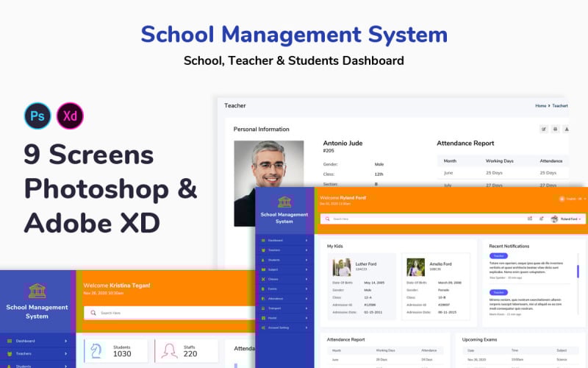Click the school building logo above Dashboard/Teachers menu

[x=284, y=202]
